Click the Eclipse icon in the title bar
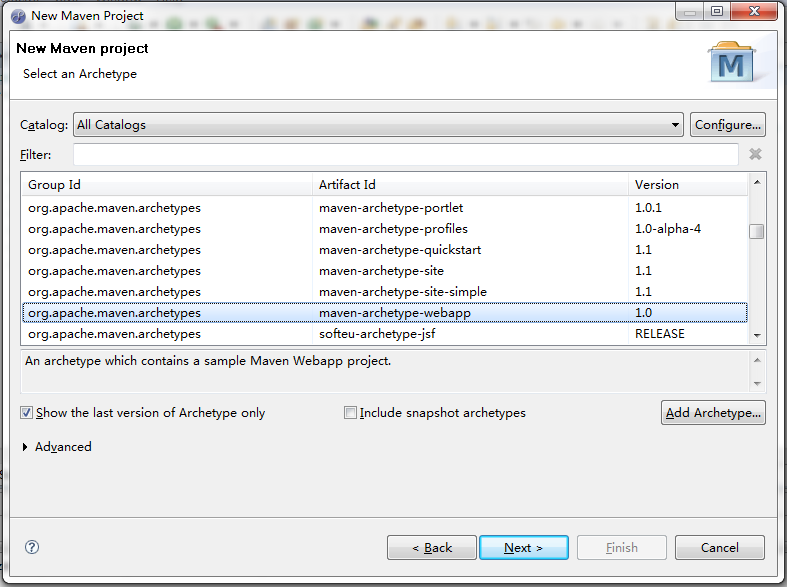787x587 pixels. pos(18,16)
